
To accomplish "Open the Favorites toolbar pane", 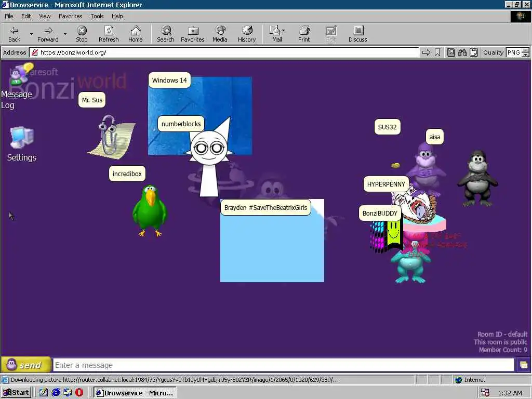I will click(192, 34).
